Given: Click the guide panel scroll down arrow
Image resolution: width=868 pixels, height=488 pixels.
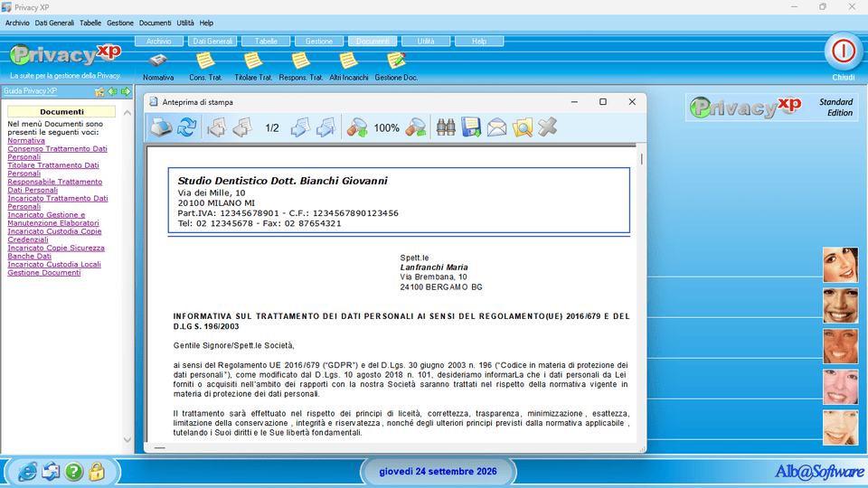Looking at the screenshot, I should pyautogui.click(x=127, y=440).
